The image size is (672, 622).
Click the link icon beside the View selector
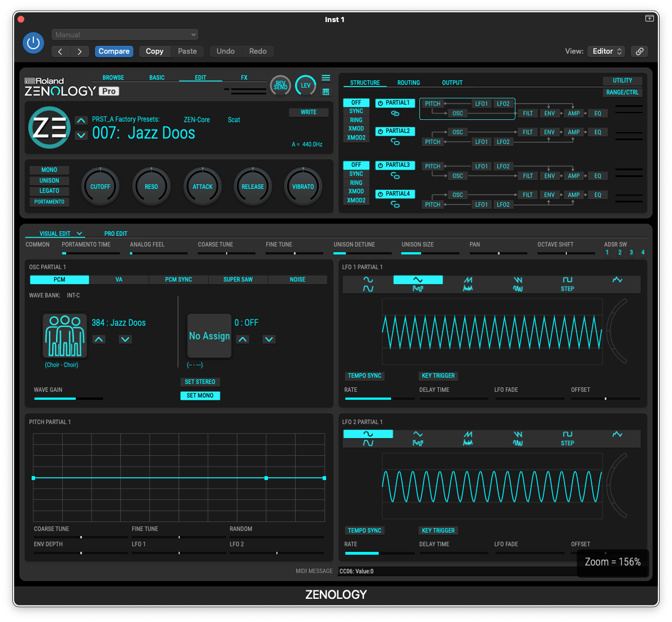639,51
